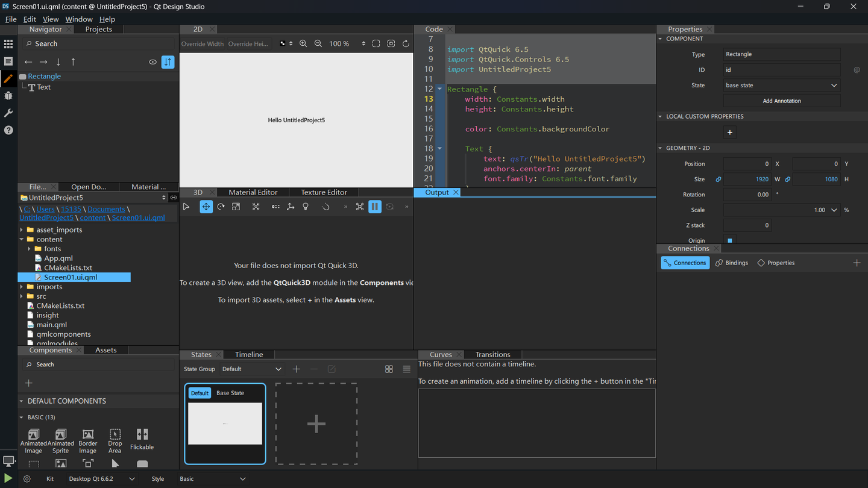
Task: Open the Kit dropdown Desktop Qt 6.6.2
Action: pos(101,479)
